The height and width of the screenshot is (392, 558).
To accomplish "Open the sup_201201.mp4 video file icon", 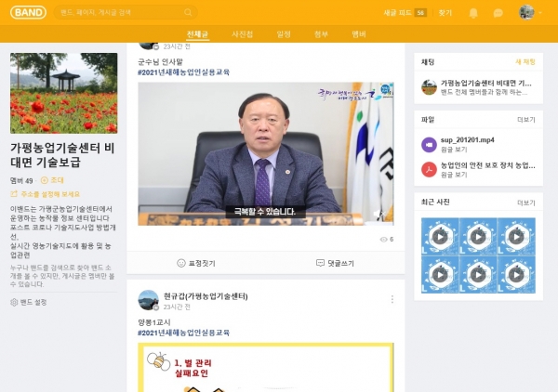I will click(429, 144).
